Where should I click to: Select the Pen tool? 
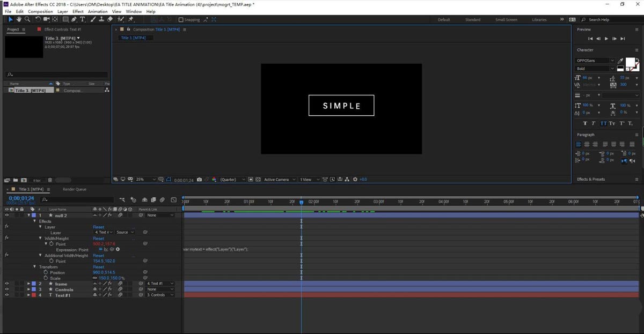(74, 19)
